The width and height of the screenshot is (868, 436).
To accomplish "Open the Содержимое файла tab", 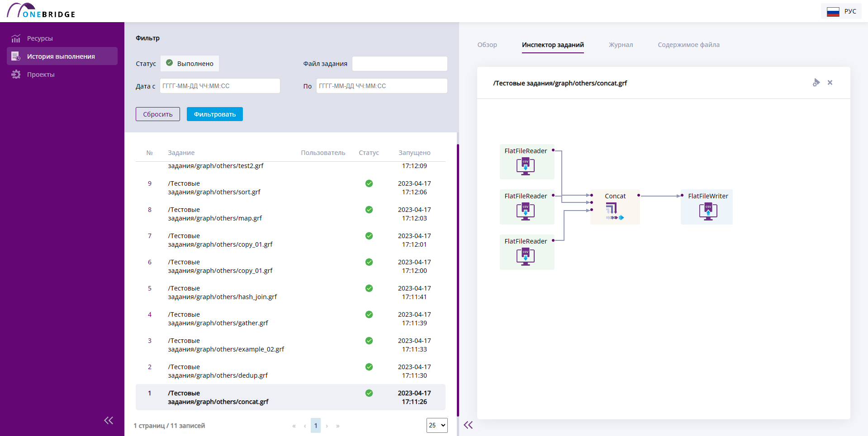I will click(688, 45).
